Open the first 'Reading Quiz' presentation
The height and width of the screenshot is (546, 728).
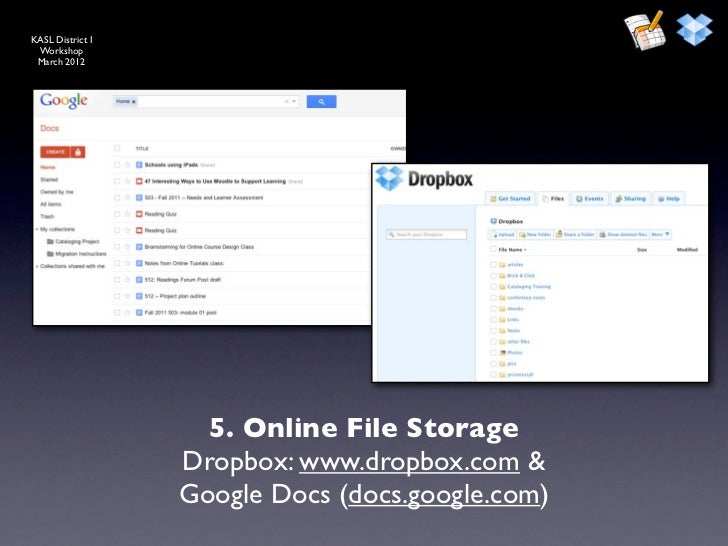[161, 214]
